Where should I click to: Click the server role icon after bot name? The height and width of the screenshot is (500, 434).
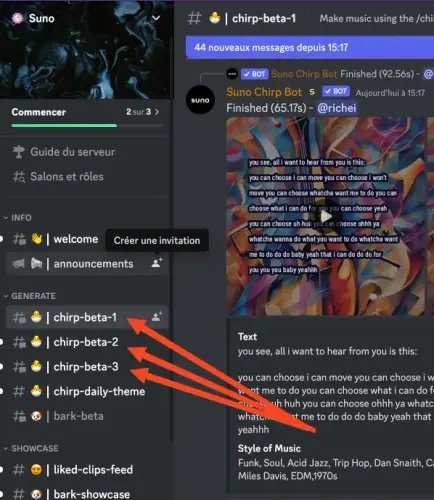(x=312, y=92)
